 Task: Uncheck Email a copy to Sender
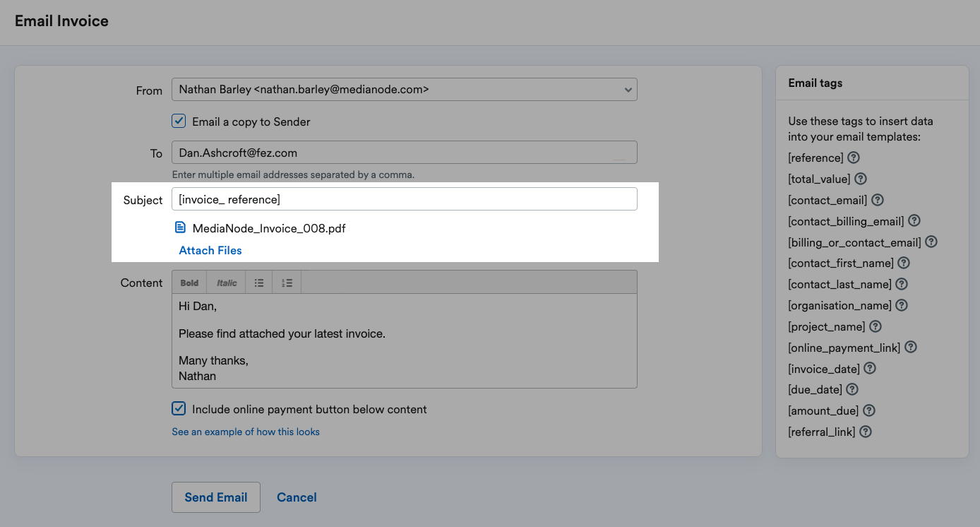tap(179, 122)
